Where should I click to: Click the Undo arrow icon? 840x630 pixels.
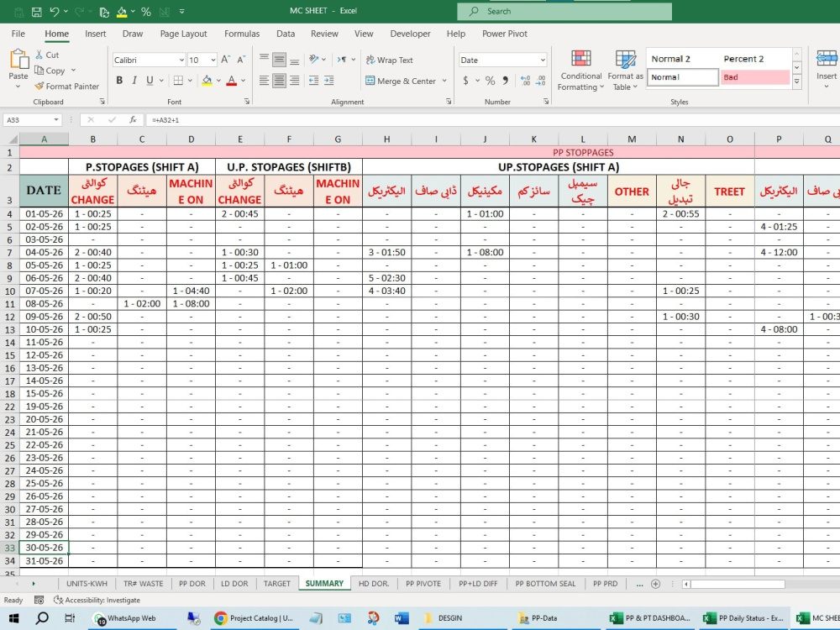tap(54, 11)
